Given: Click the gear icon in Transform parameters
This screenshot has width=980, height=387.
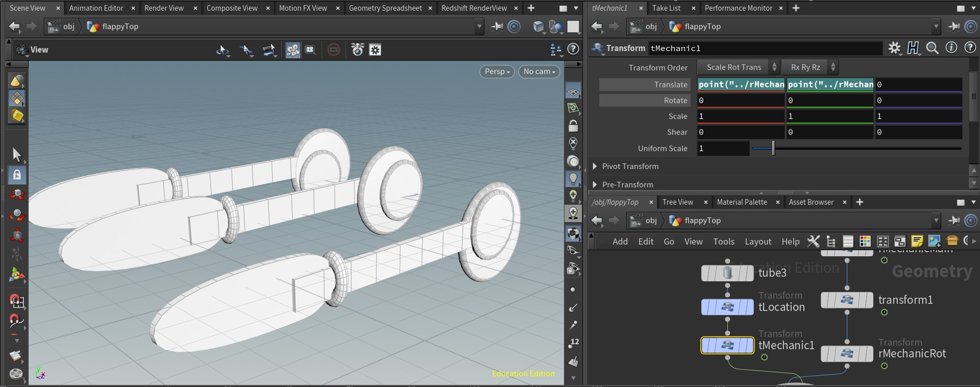Looking at the screenshot, I should pos(894,48).
